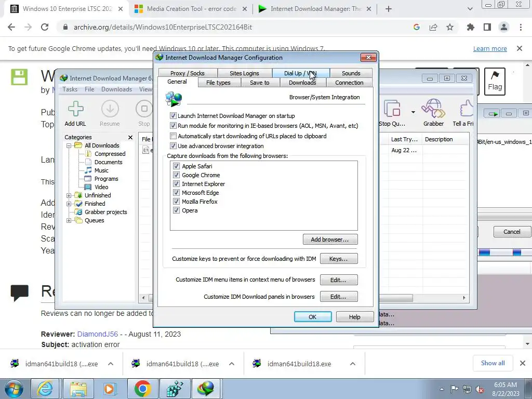
Task: Reload the Chrome page
Action: click(x=45, y=27)
